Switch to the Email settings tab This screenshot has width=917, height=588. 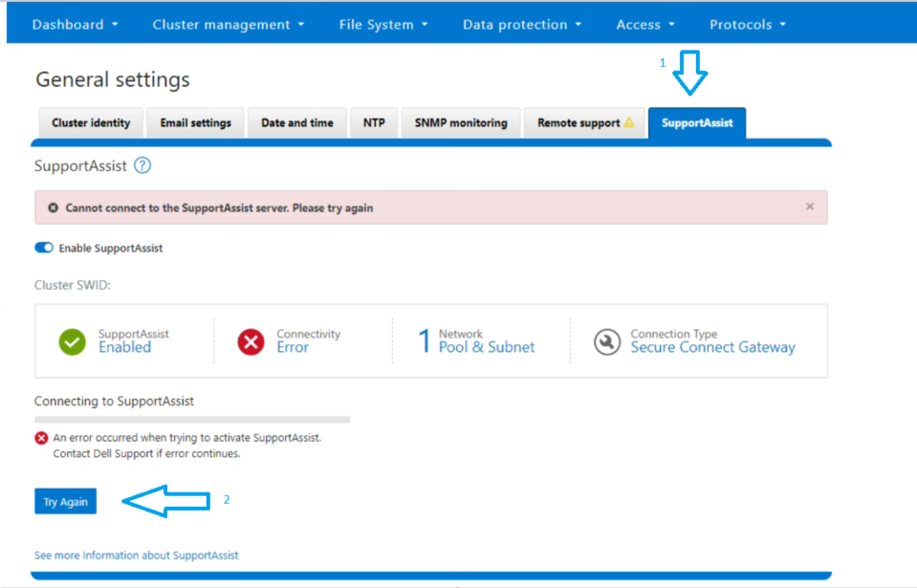pos(195,122)
